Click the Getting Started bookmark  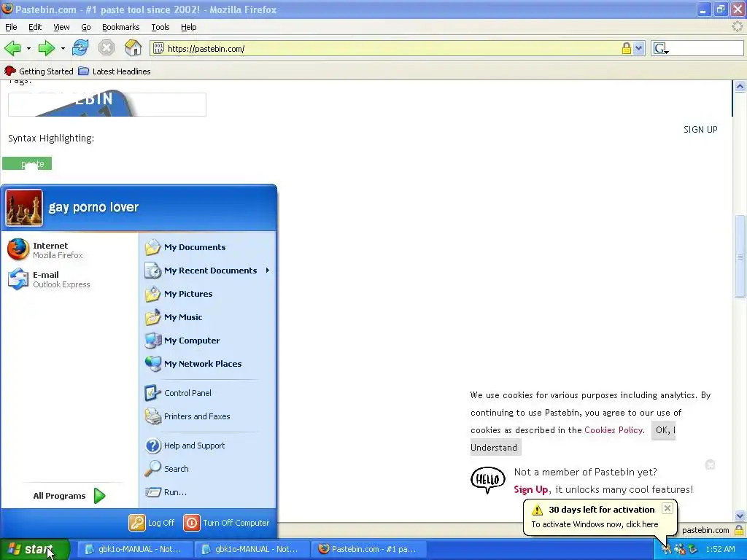click(x=39, y=71)
